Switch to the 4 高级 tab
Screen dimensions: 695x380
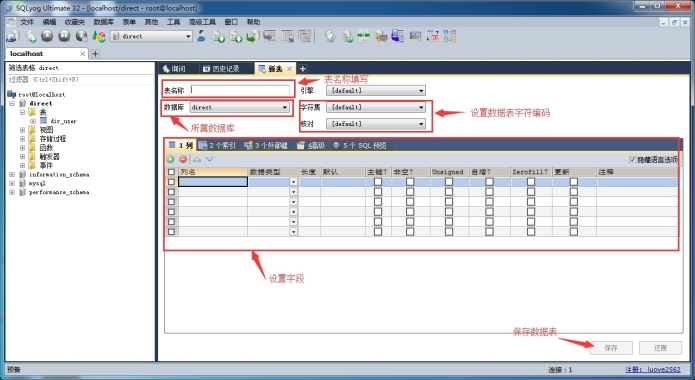point(311,145)
